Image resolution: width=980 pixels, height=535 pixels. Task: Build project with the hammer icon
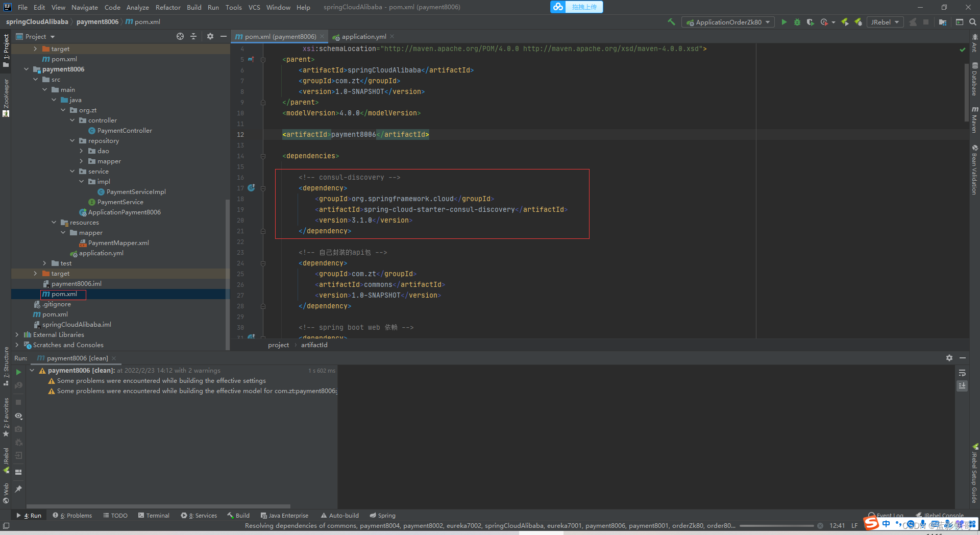click(x=671, y=22)
